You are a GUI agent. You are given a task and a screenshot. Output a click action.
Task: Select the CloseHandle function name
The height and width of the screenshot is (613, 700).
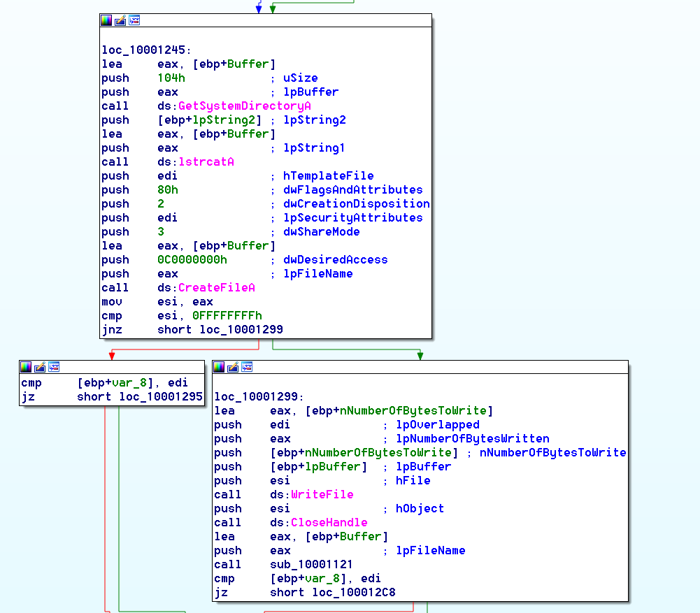pyautogui.click(x=329, y=523)
